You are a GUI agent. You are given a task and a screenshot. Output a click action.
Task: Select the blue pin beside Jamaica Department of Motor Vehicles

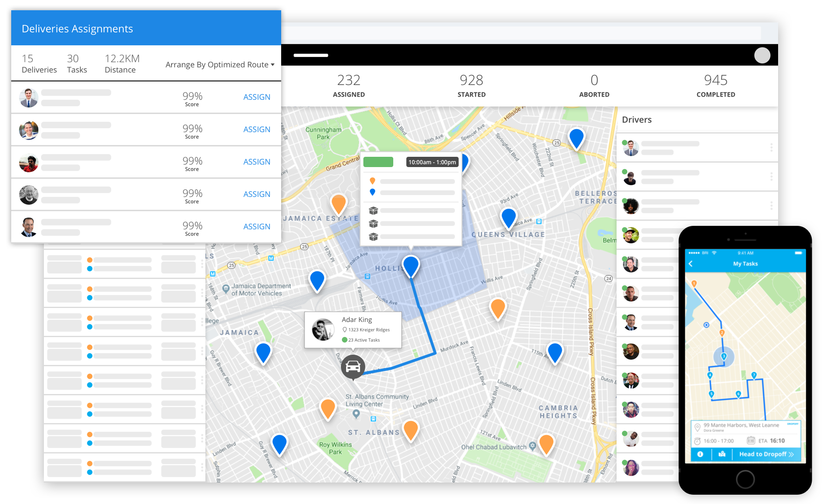(317, 281)
